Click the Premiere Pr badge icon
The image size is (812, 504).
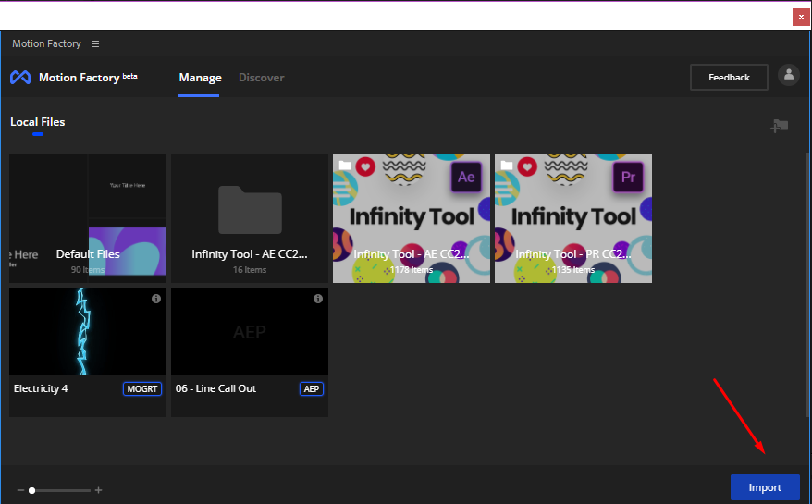628,178
